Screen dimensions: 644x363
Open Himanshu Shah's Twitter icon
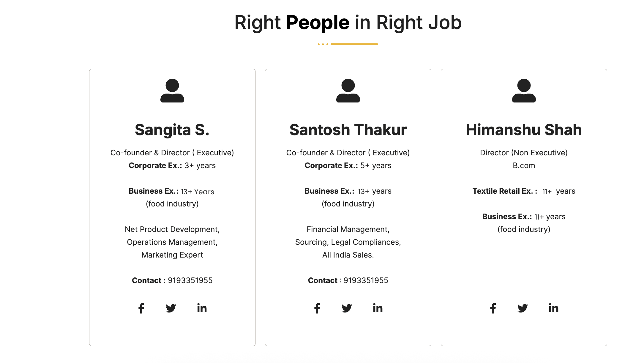click(x=523, y=308)
